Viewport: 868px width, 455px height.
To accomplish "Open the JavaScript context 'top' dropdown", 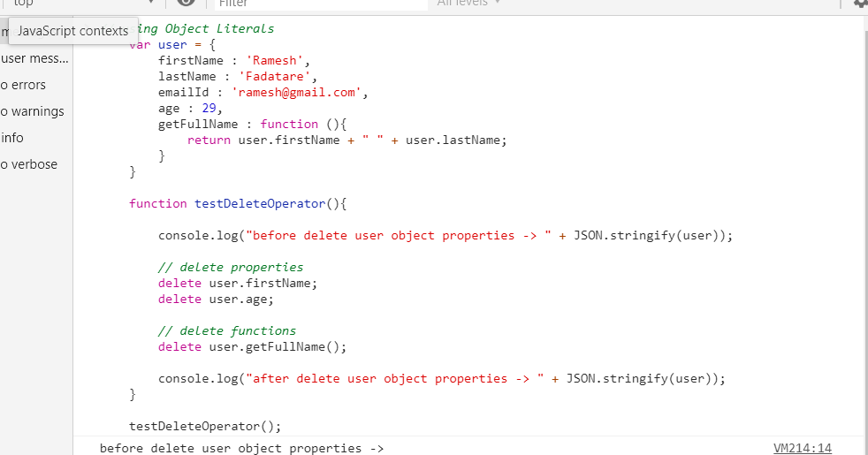I will 83,3.
